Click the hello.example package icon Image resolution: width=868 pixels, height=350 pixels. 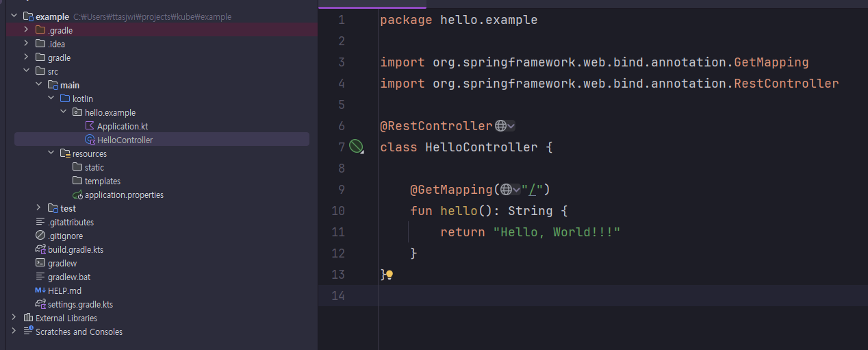[77, 112]
